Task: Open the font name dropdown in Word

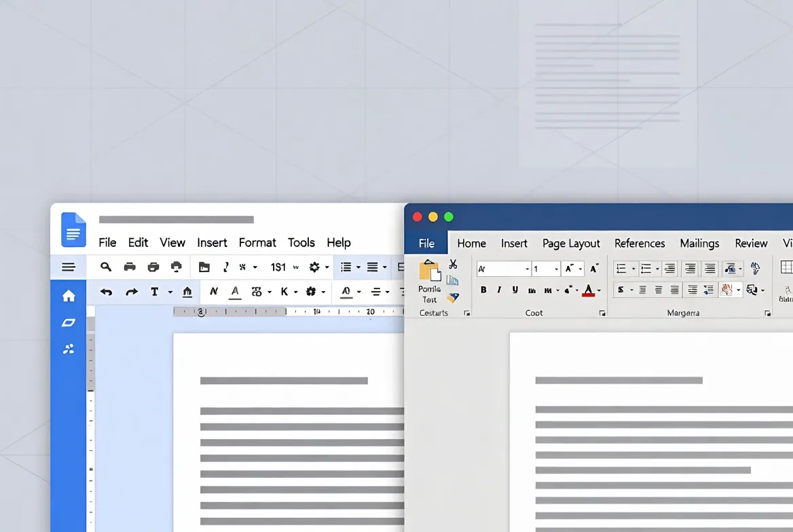Action: [528, 269]
